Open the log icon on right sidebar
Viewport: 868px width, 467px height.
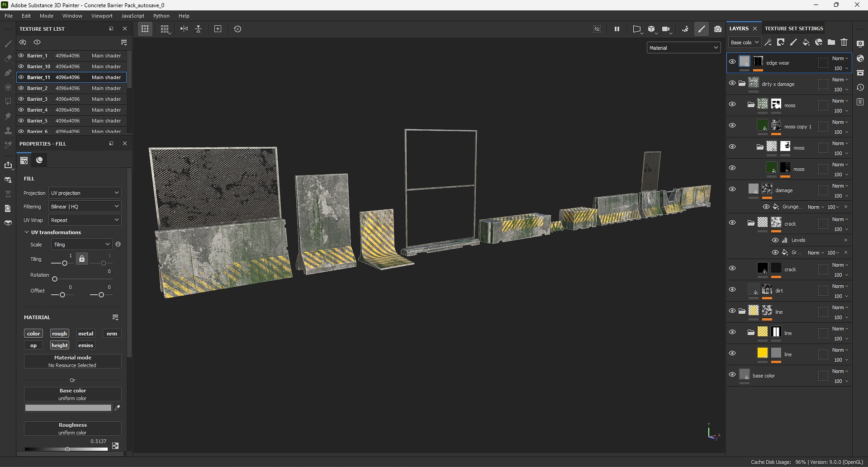(860, 102)
